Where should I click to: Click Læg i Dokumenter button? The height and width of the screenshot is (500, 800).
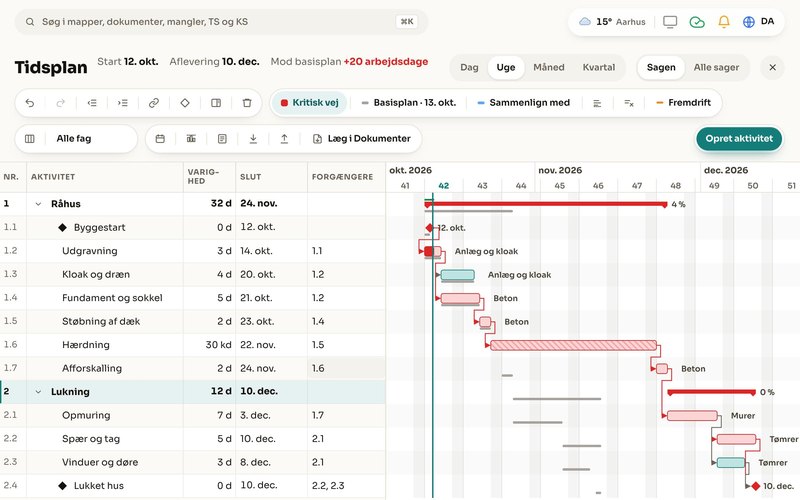(361, 139)
